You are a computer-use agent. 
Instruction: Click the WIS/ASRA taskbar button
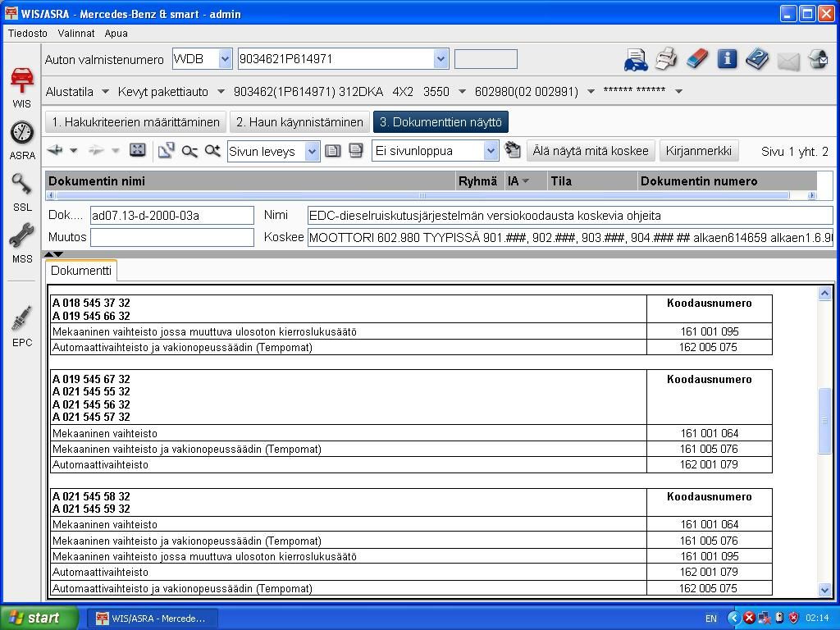(x=152, y=619)
